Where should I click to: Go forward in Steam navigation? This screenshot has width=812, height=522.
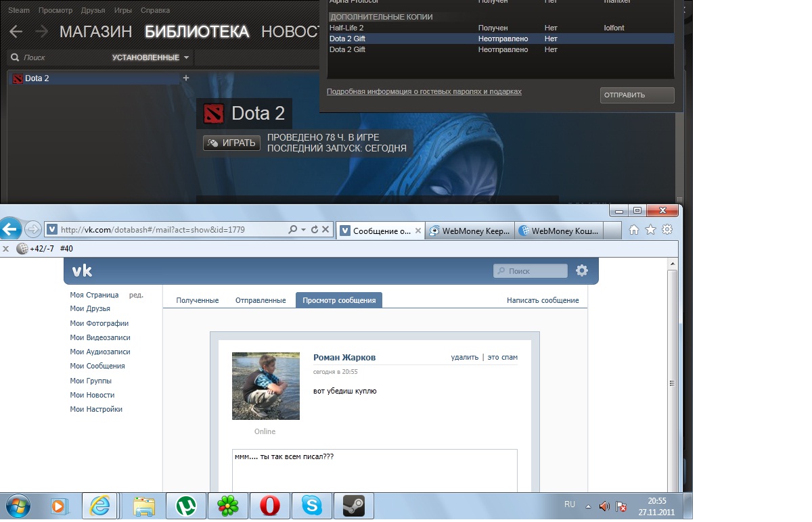(x=41, y=31)
